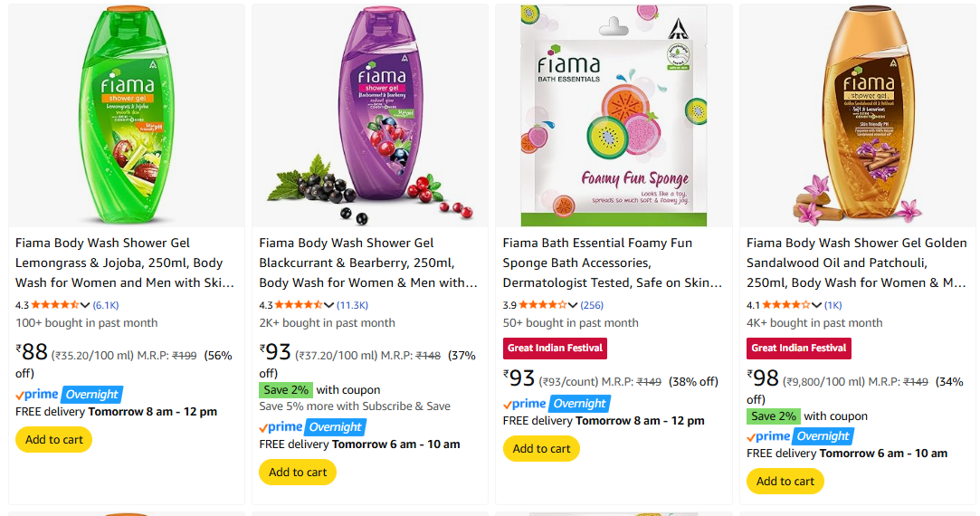Expand star rating popover for Blackcurrant & Bearberry gel

329,305
